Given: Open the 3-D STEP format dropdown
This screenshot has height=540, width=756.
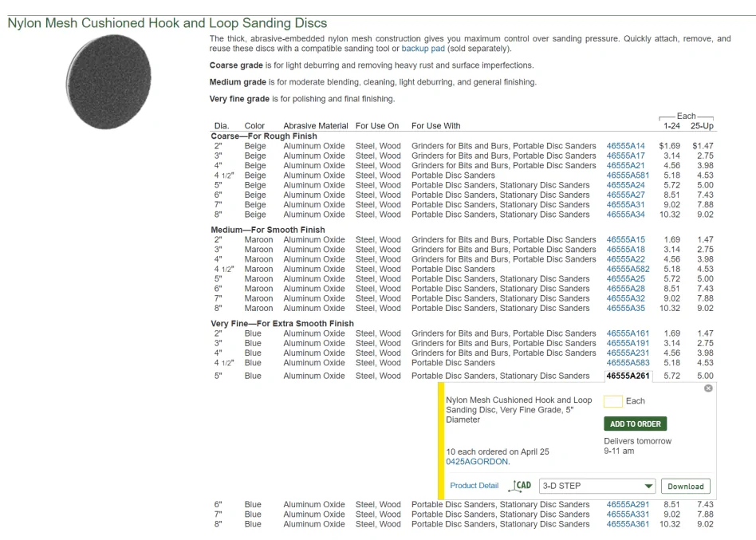Looking at the screenshot, I should click(x=598, y=486).
